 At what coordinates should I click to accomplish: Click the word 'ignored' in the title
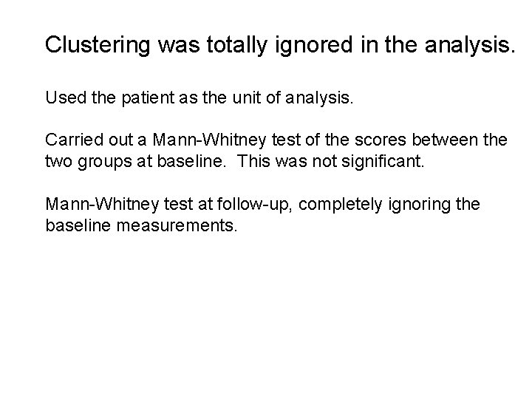pos(314,45)
